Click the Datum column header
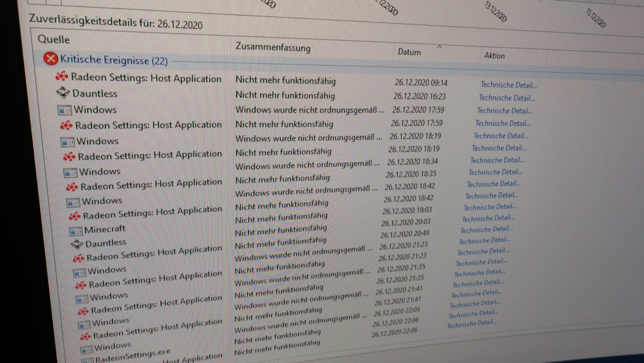Screen dimensions: 644x363 [x=409, y=52]
